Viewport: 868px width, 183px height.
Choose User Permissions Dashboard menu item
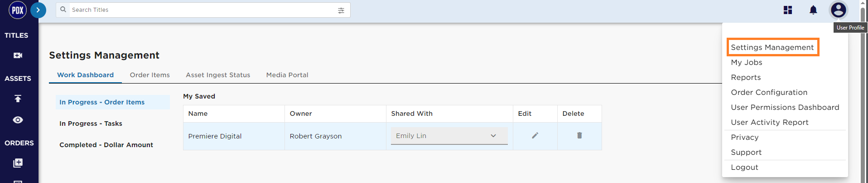[x=785, y=107]
